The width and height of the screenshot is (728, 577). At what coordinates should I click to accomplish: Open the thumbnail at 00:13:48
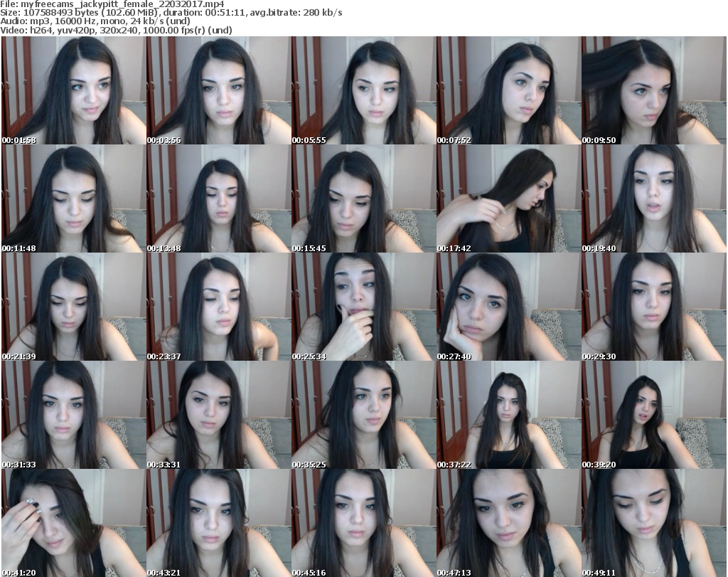219,198
